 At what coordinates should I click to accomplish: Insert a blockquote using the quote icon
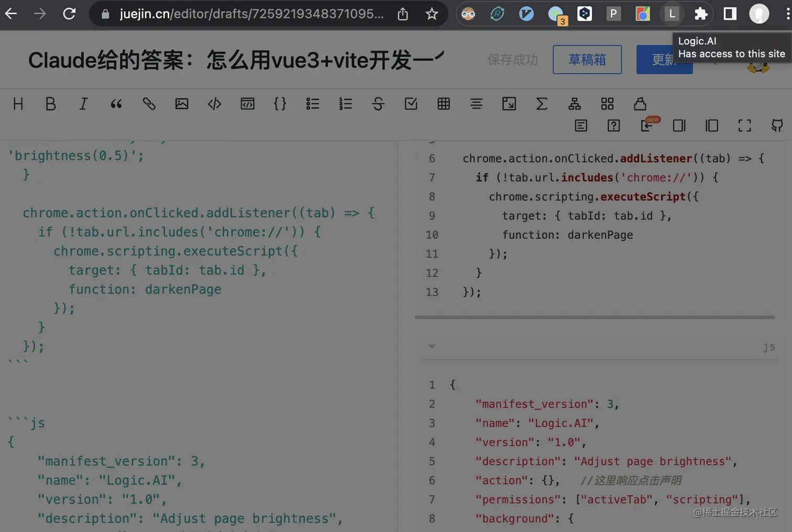pos(116,104)
